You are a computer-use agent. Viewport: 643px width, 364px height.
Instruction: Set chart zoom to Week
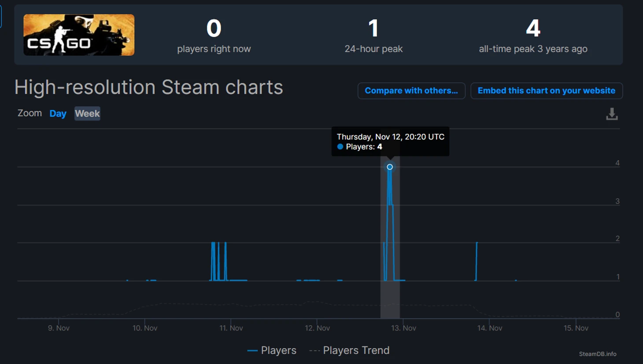point(87,114)
